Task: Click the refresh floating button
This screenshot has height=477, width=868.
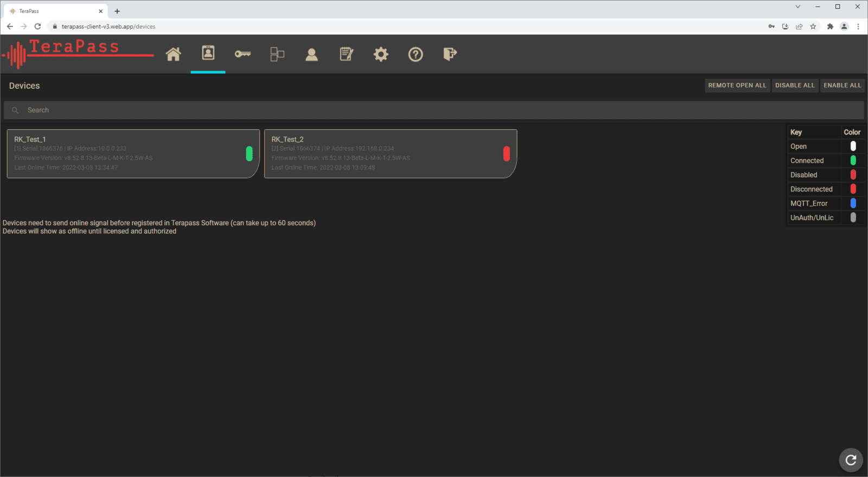Action: pyautogui.click(x=851, y=460)
